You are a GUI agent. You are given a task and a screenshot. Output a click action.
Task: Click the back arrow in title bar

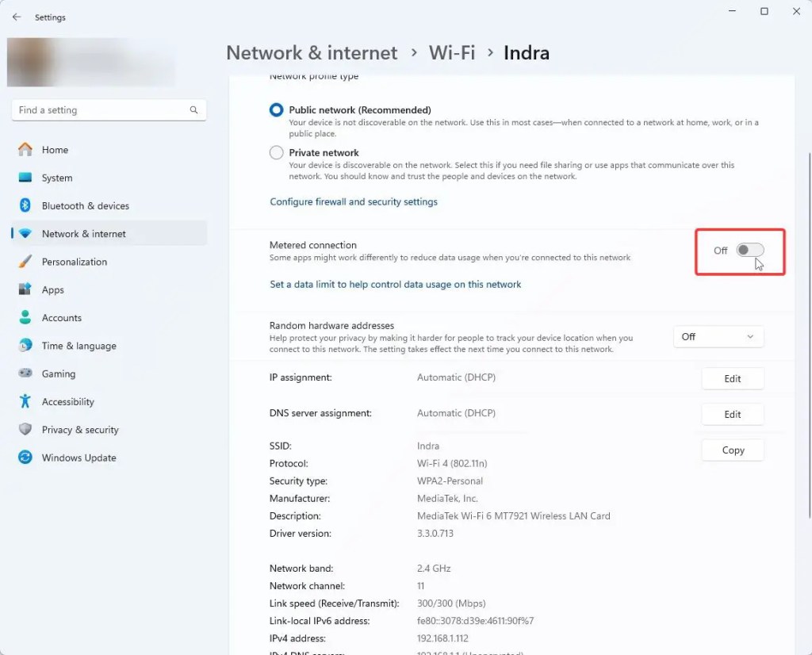17,17
